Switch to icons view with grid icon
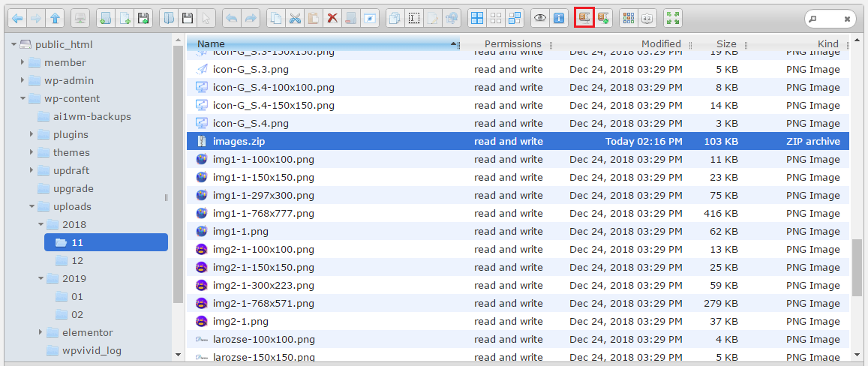The height and width of the screenshot is (366, 868). (x=628, y=18)
